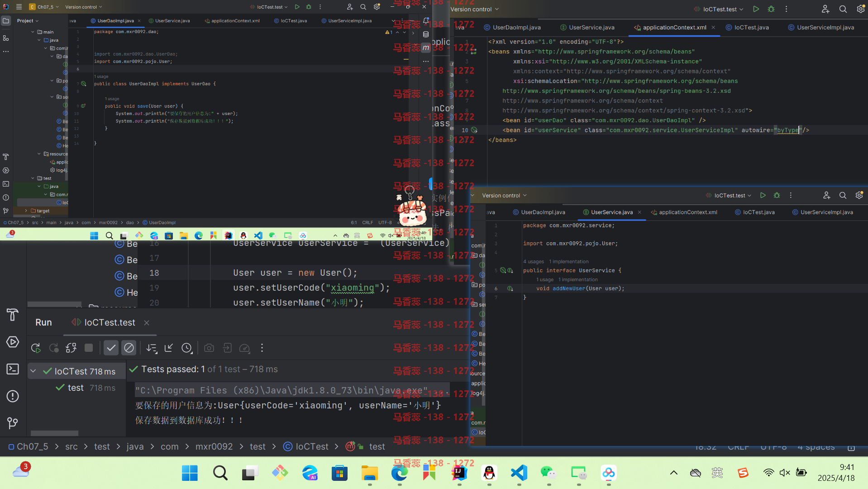Close applicationContext.xml tab in top-right window

(713, 27)
